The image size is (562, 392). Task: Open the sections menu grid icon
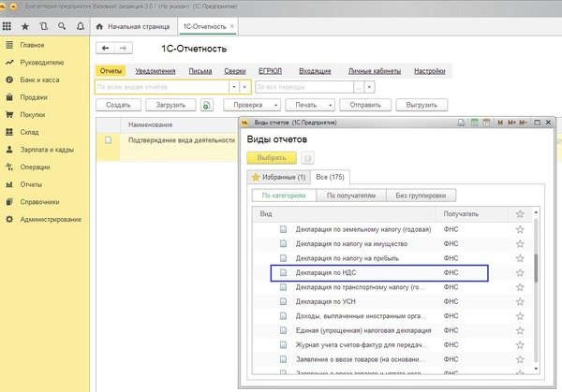[7, 26]
